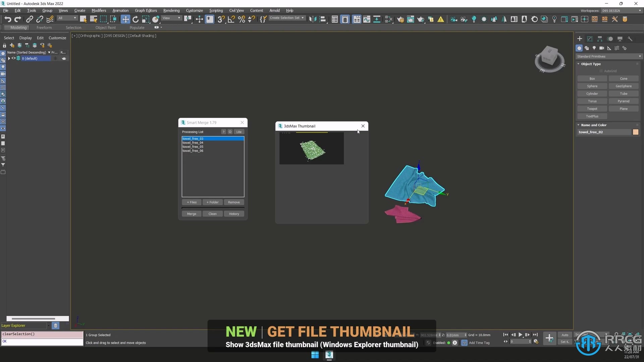Open the Modifiers menu

pyautogui.click(x=99, y=10)
